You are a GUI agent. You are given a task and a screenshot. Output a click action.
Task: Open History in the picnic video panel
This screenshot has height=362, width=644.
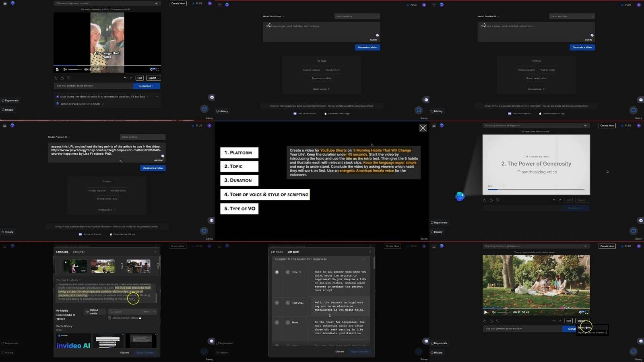(x=437, y=353)
